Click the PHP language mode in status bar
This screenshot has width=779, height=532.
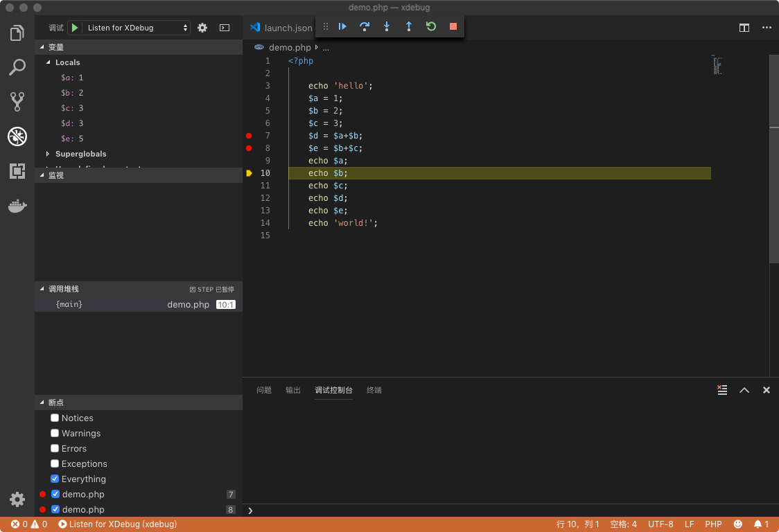713,524
